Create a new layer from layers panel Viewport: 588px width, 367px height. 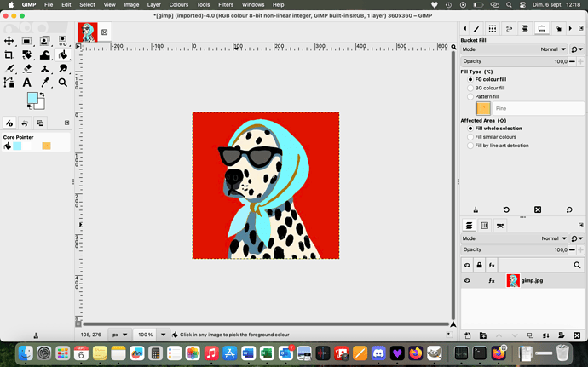coord(468,335)
